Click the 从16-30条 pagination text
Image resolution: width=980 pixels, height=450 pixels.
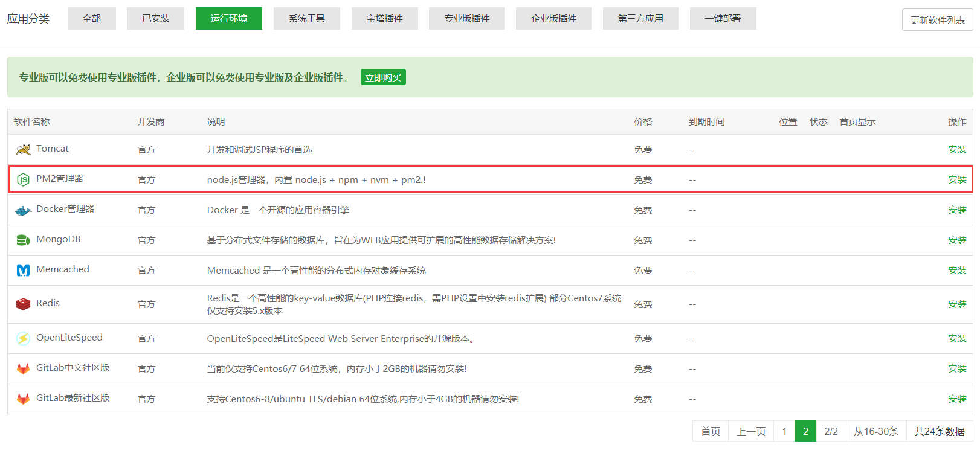point(876,431)
